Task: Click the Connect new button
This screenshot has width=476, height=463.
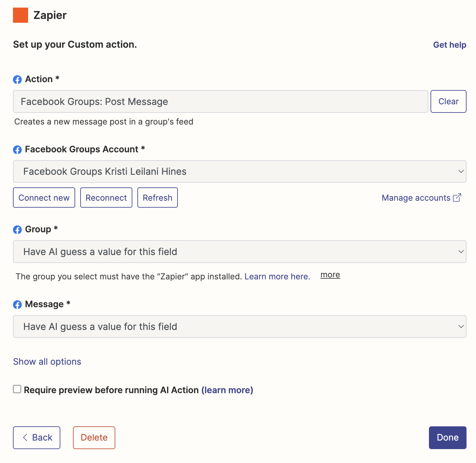Action: (x=44, y=198)
